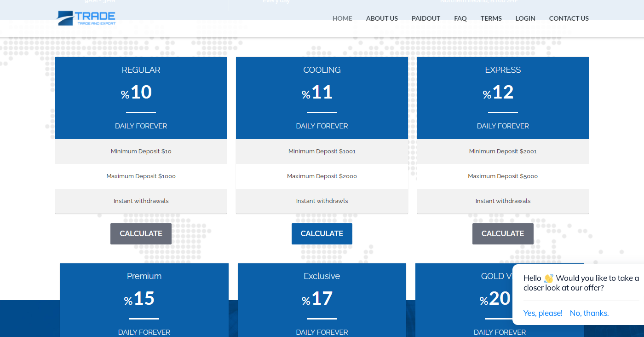Open the PAIDOUT page
Image resolution: width=644 pixels, height=337 pixels.
point(425,18)
